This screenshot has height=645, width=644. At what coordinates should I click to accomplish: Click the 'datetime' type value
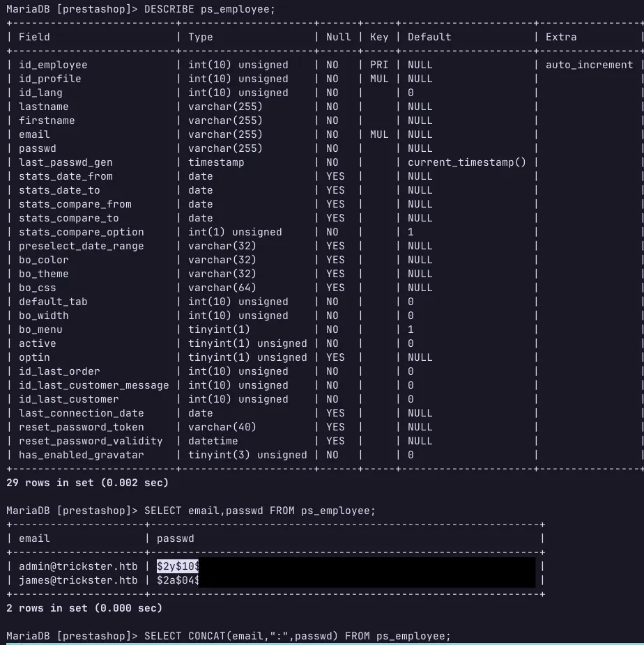(213, 442)
